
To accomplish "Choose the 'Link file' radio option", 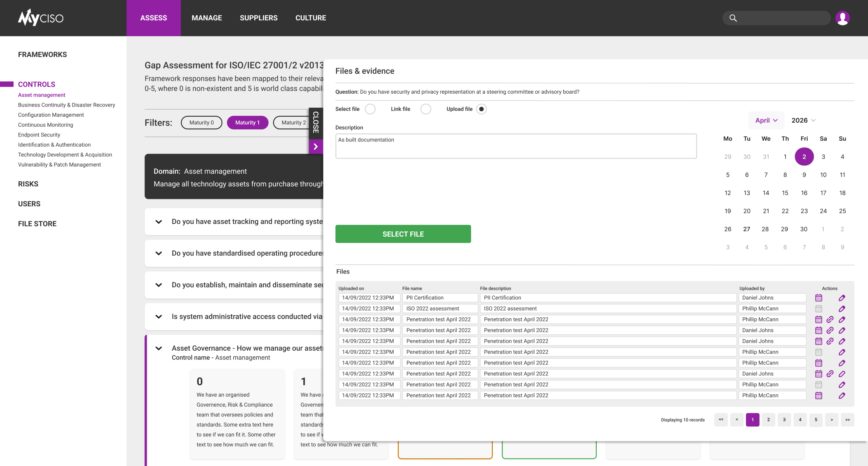I will [x=426, y=109].
